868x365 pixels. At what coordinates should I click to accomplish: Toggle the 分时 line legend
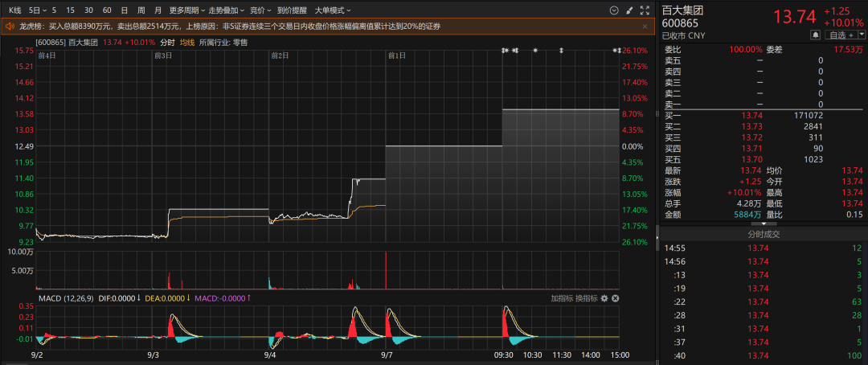(167, 42)
